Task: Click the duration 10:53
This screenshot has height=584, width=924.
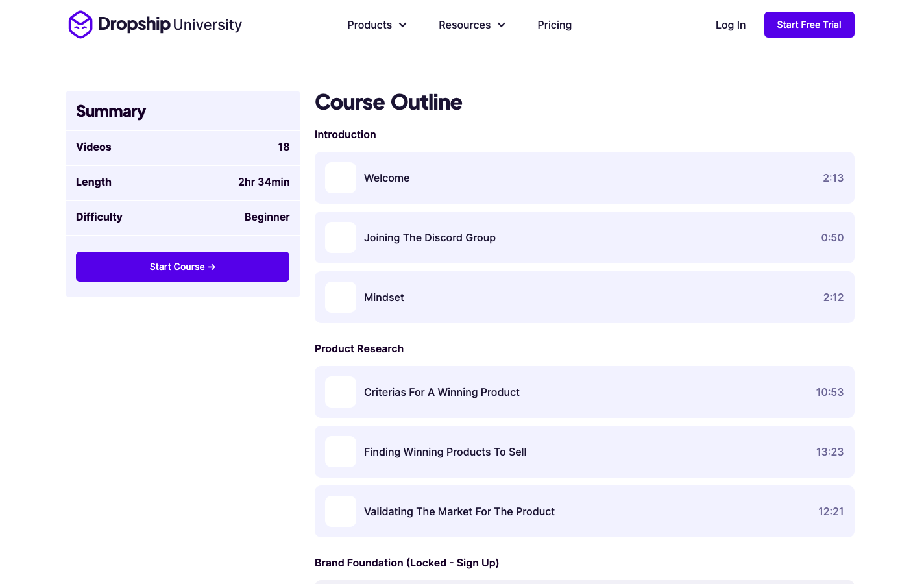Action: (830, 392)
